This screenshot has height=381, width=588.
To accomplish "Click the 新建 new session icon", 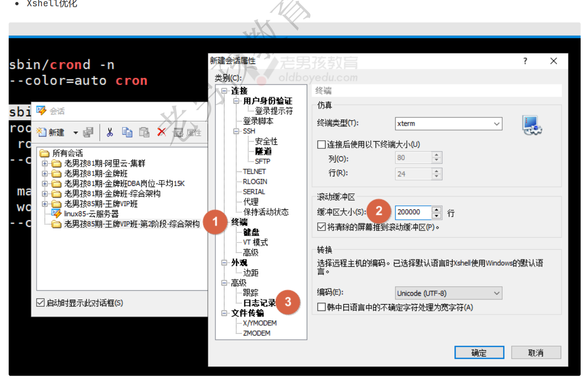I will [42, 132].
